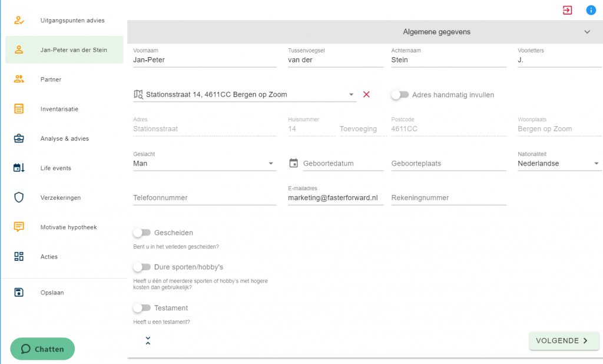Click the collapse arrows icon below Testament
Image resolution: width=603 pixels, height=364 pixels.
point(148,340)
